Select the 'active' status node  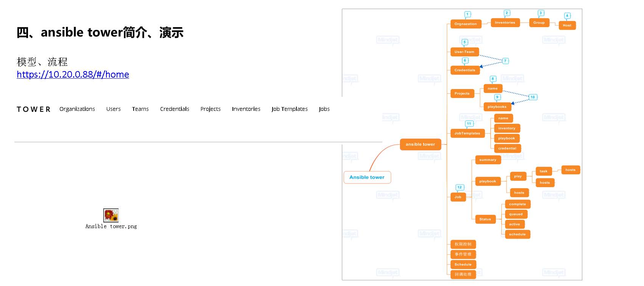click(515, 224)
